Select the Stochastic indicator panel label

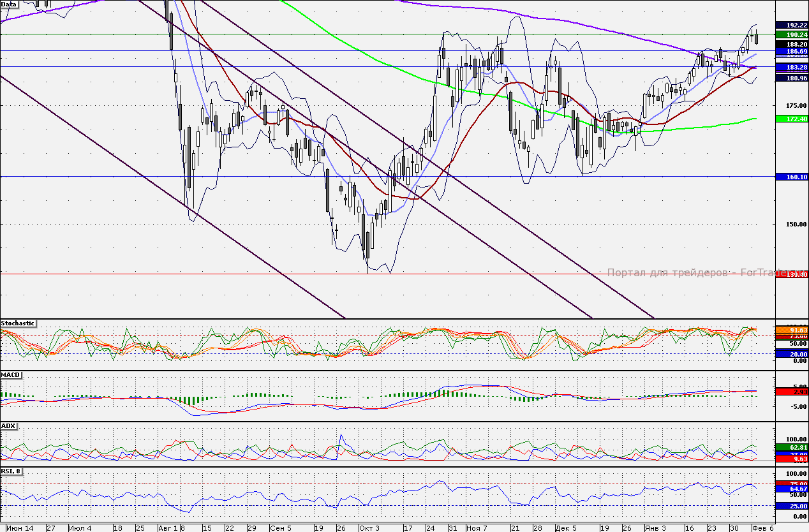click(x=18, y=323)
